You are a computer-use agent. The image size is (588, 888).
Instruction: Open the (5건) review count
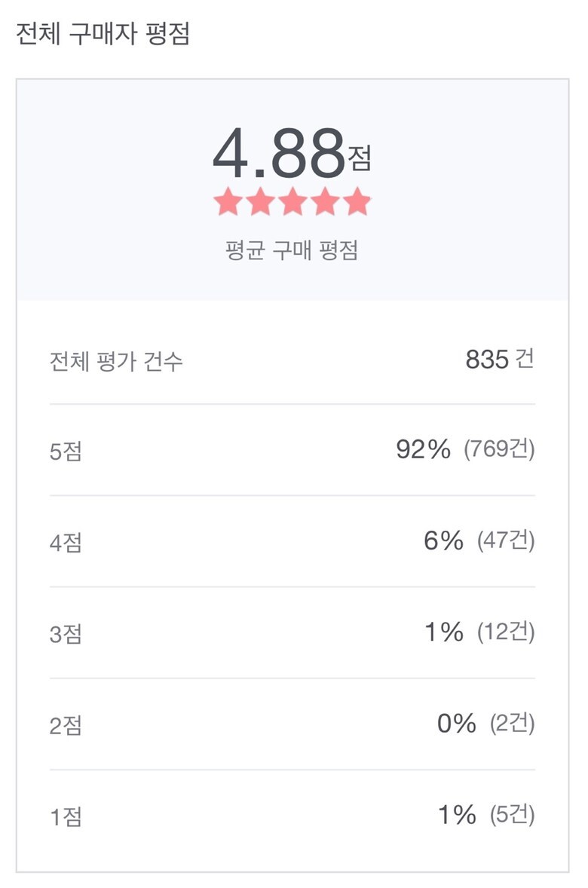[512, 815]
